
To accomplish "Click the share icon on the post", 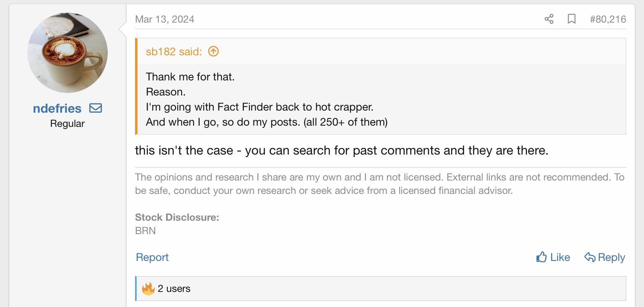I will click(549, 19).
